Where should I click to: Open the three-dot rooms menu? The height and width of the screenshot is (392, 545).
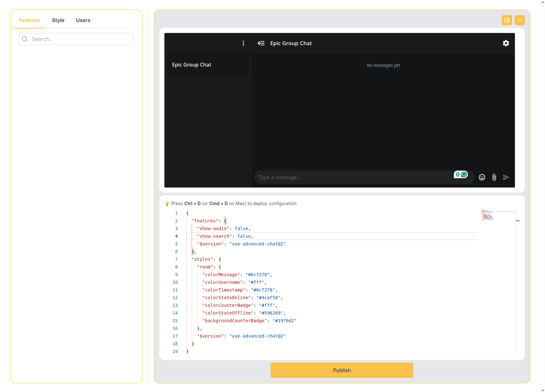pyautogui.click(x=243, y=43)
